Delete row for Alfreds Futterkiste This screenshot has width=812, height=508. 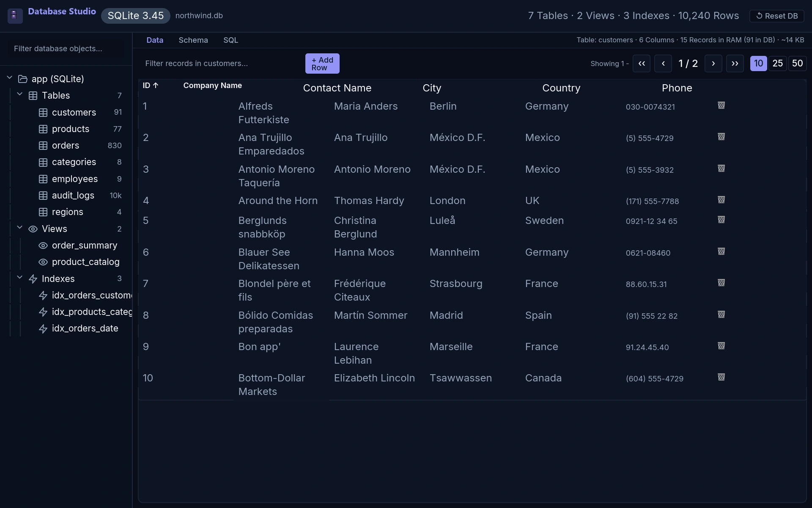(x=721, y=105)
